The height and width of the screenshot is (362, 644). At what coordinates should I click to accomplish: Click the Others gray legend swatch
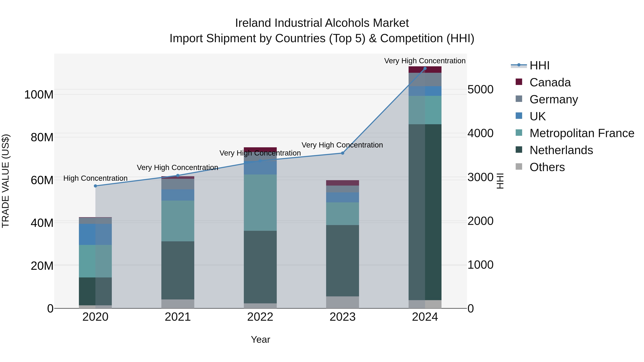[x=519, y=167]
